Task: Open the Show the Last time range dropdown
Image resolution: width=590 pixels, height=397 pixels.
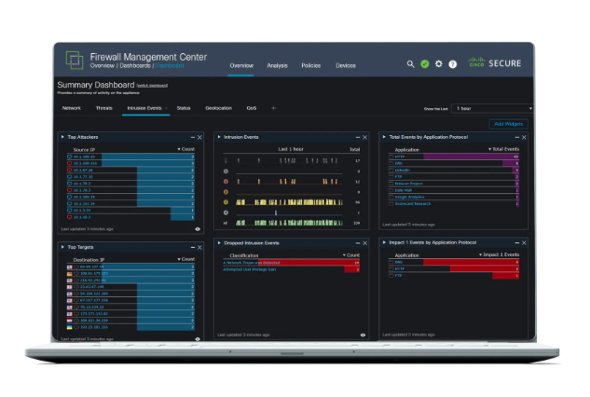Action: (x=492, y=108)
